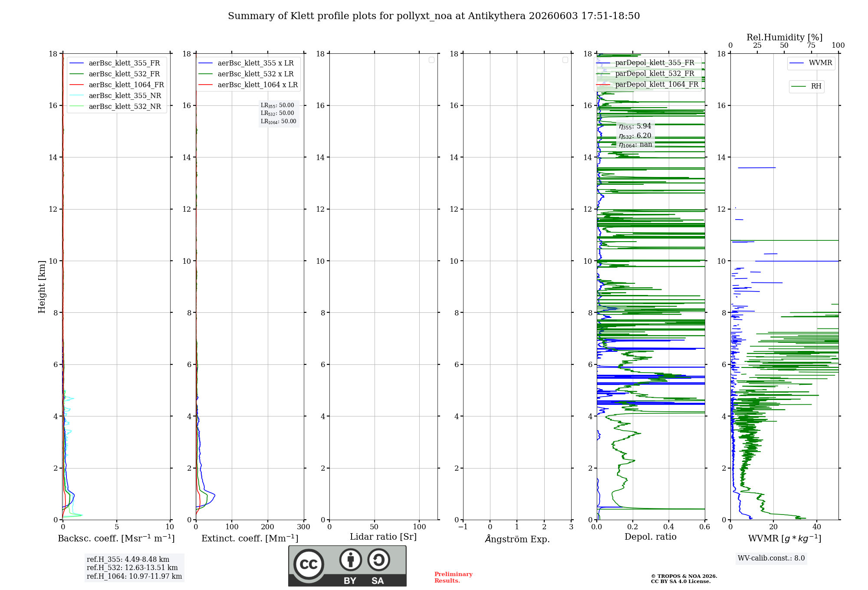Click legend label aerBsc_klett_532_NR
Screen dimensions: 868x590
pos(125,106)
